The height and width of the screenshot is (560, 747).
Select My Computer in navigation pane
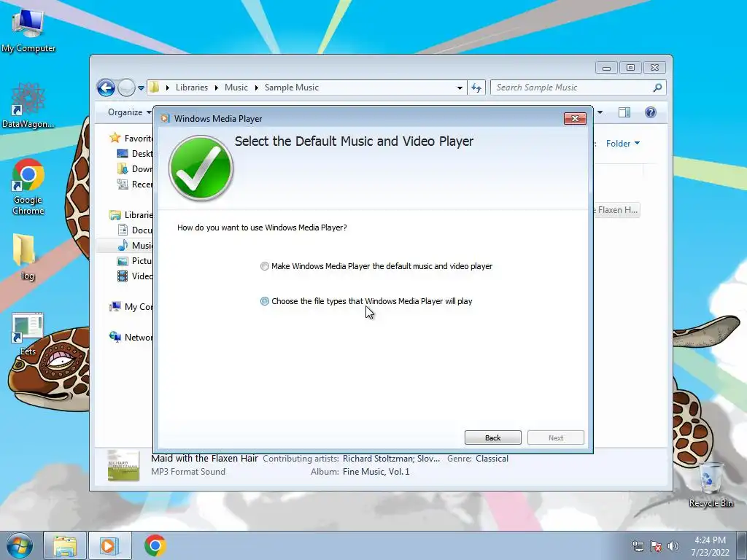point(131,307)
